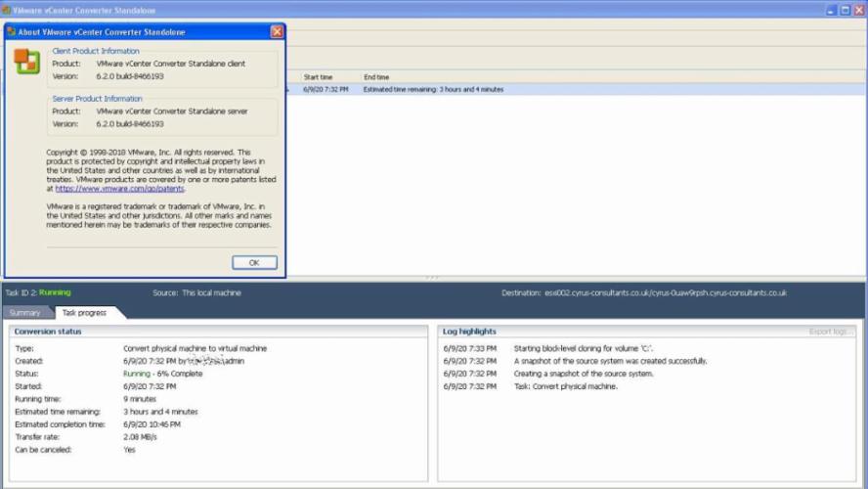
Task: Click the VMware Converter logo in About dialog
Action: 26,61
